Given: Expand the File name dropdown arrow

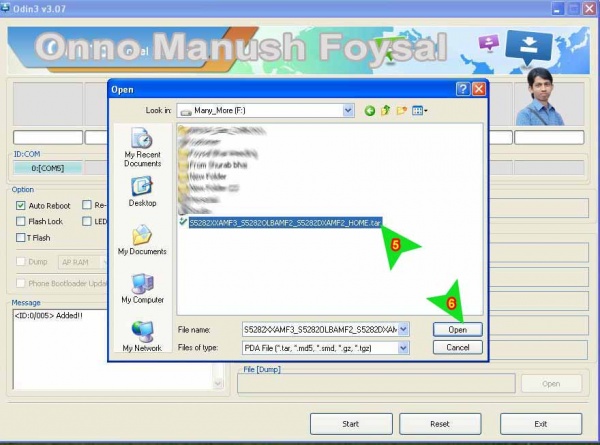Looking at the screenshot, I should 403,329.
